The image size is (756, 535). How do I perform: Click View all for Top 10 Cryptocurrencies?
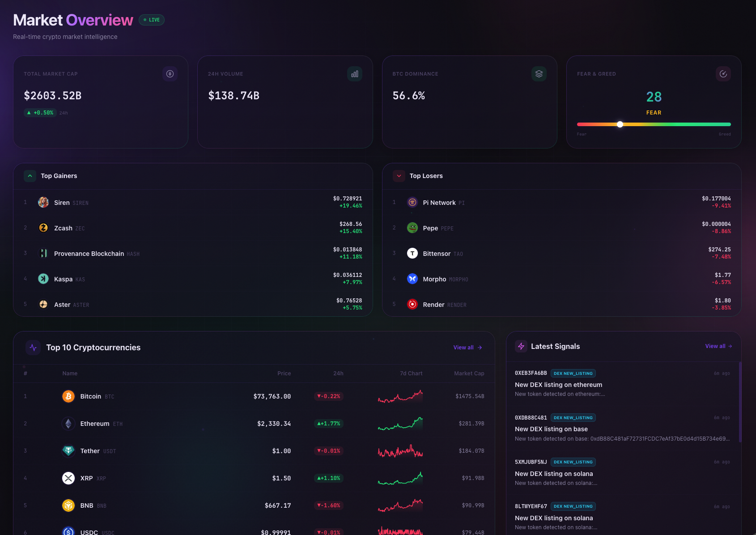point(467,348)
